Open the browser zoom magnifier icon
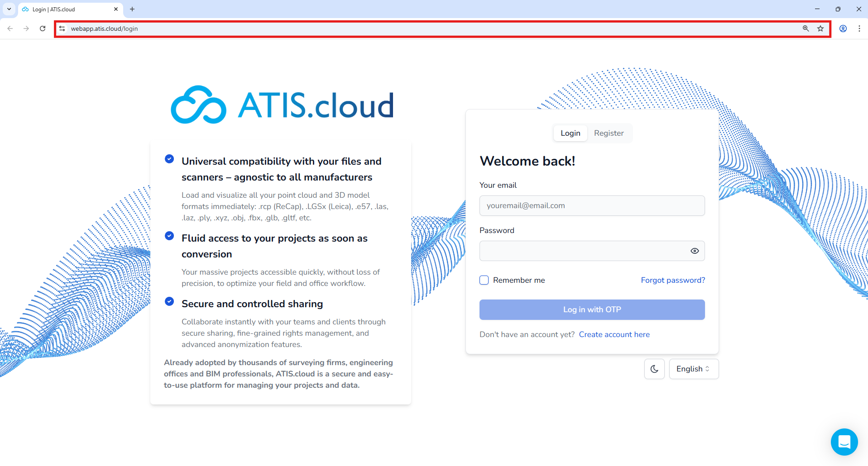The height and width of the screenshot is (466, 868). [x=806, y=29]
